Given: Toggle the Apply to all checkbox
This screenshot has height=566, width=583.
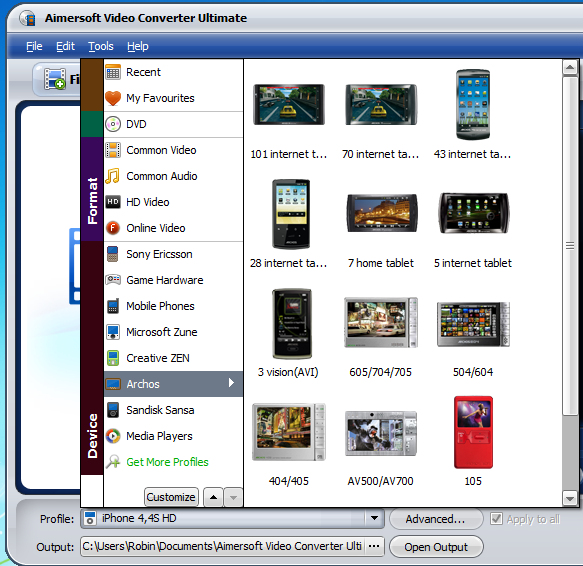Looking at the screenshot, I should tap(496, 518).
